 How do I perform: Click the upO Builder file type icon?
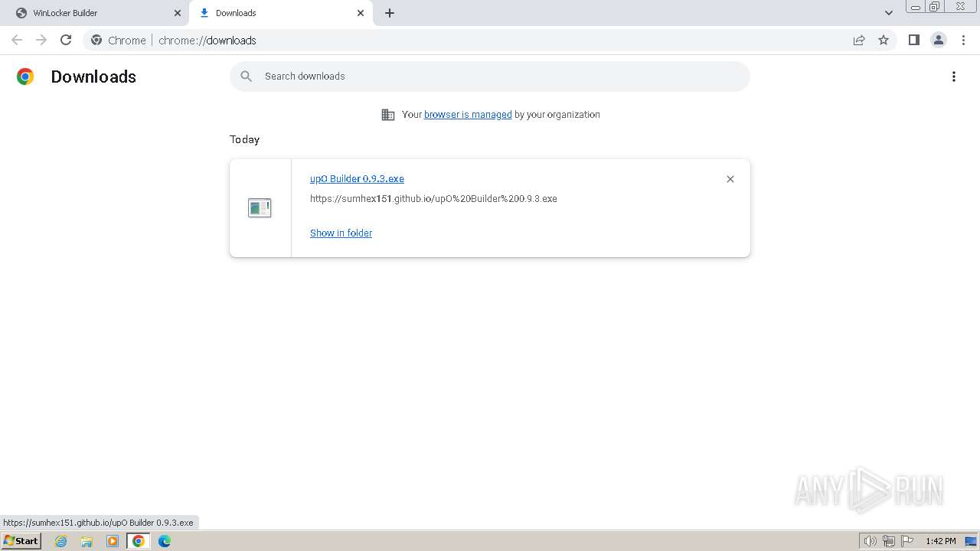coord(260,207)
